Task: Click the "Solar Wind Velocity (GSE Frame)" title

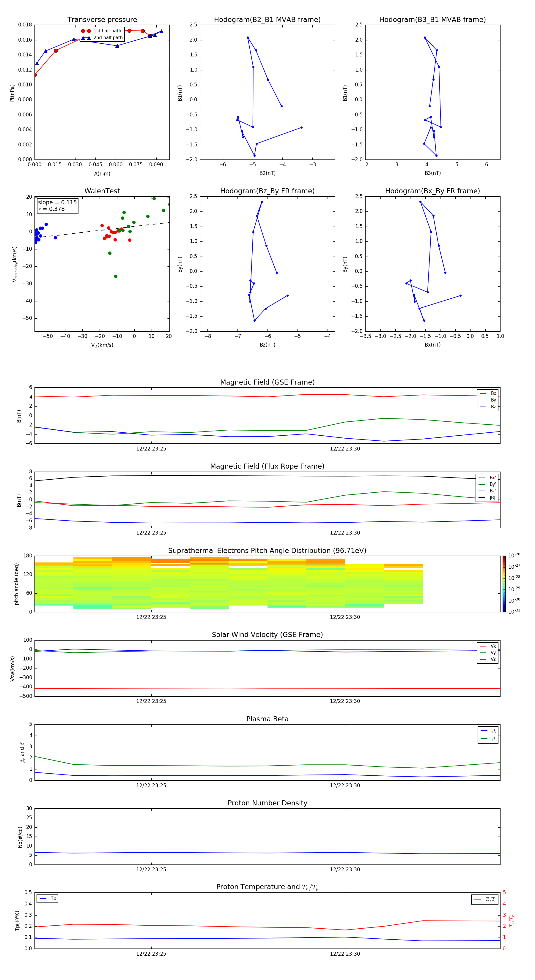Action: pos(267,635)
